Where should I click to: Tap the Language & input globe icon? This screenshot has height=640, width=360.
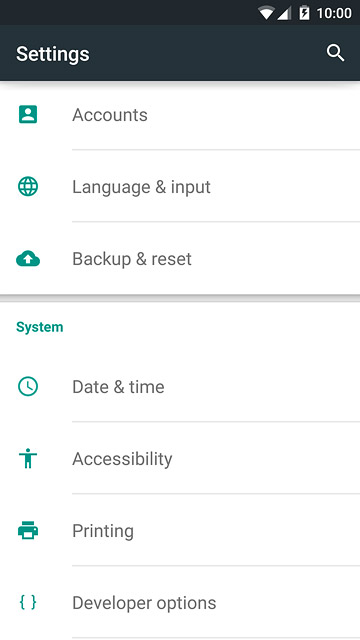tap(28, 187)
